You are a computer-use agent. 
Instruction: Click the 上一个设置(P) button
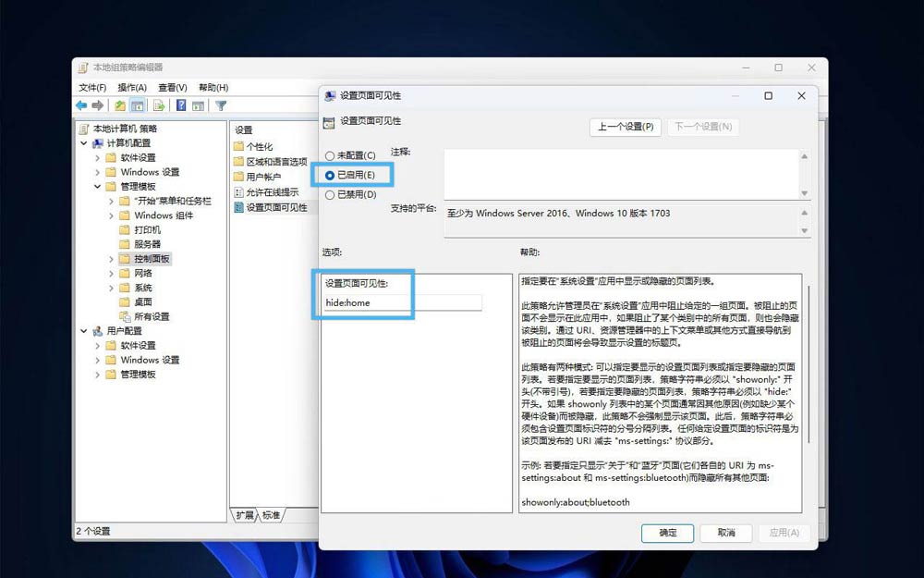click(625, 127)
